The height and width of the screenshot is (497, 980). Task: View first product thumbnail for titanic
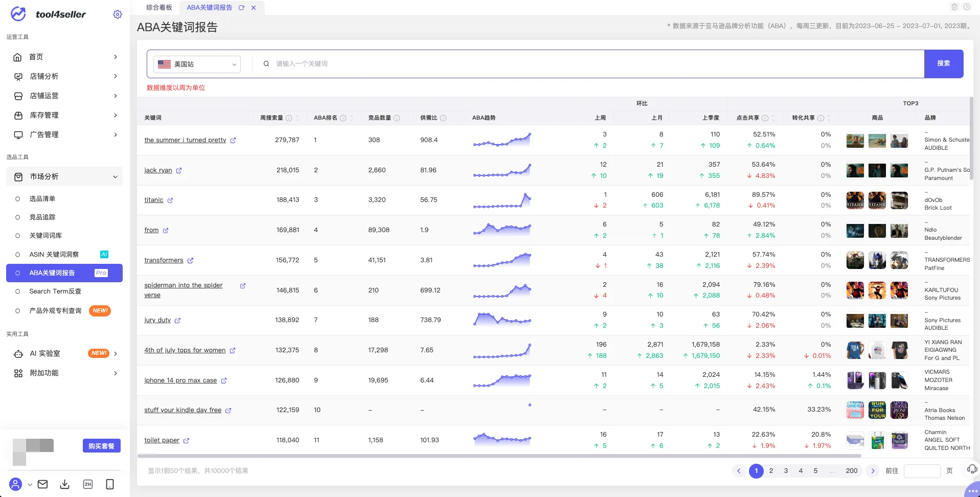coord(855,200)
